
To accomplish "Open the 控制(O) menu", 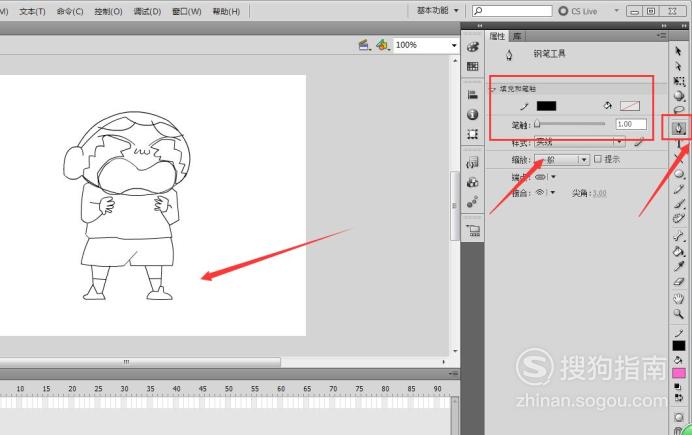I will coord(109,11).
